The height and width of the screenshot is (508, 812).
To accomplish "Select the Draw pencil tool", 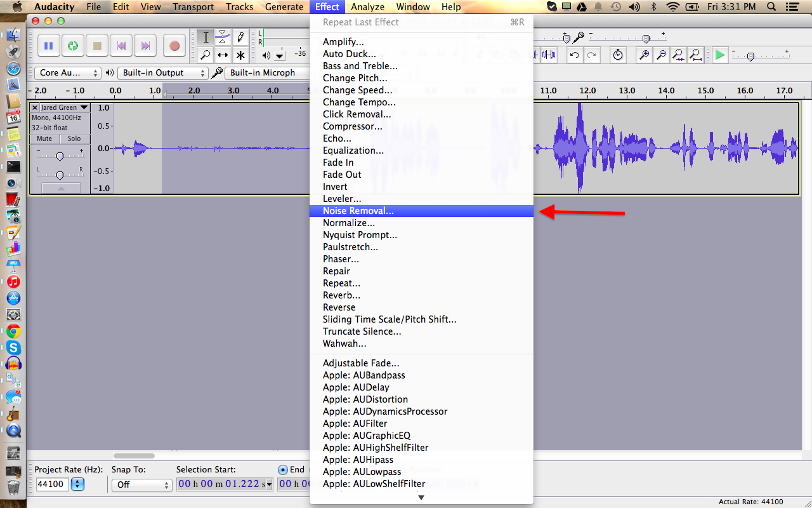I will [240, 37].
